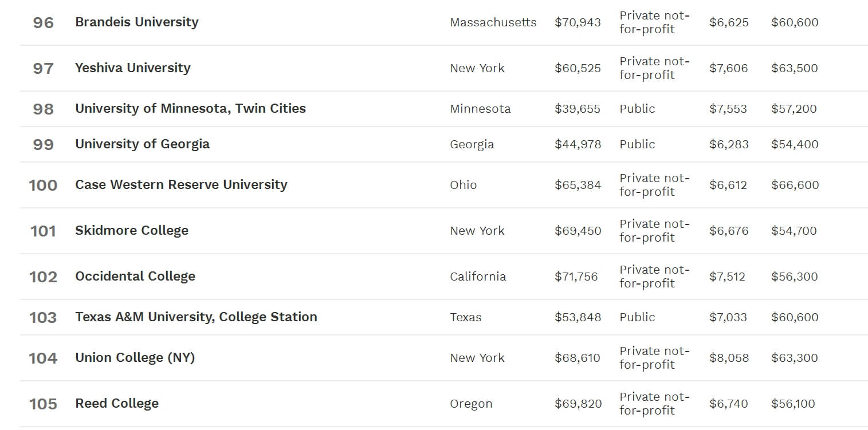The width and height of the screenshot is (868, 430).
Task: Click the $8,058 debt value
Action: pos(729,358)
